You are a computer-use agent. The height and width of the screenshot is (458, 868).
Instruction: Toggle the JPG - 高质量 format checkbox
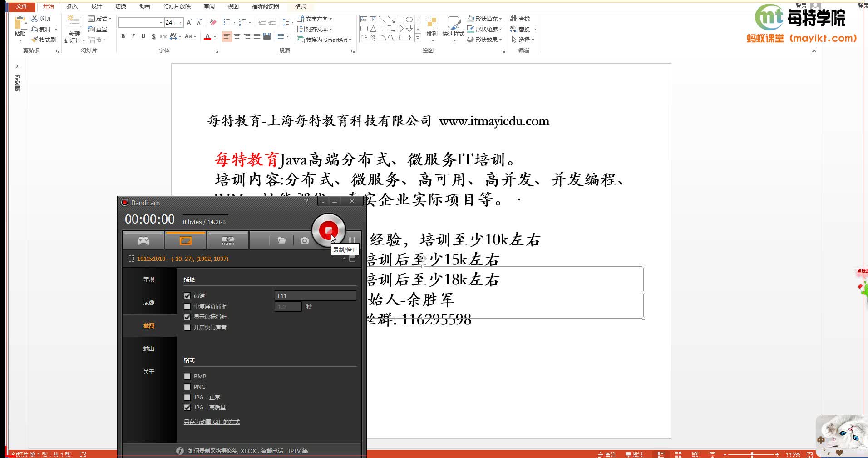(187, 408)
